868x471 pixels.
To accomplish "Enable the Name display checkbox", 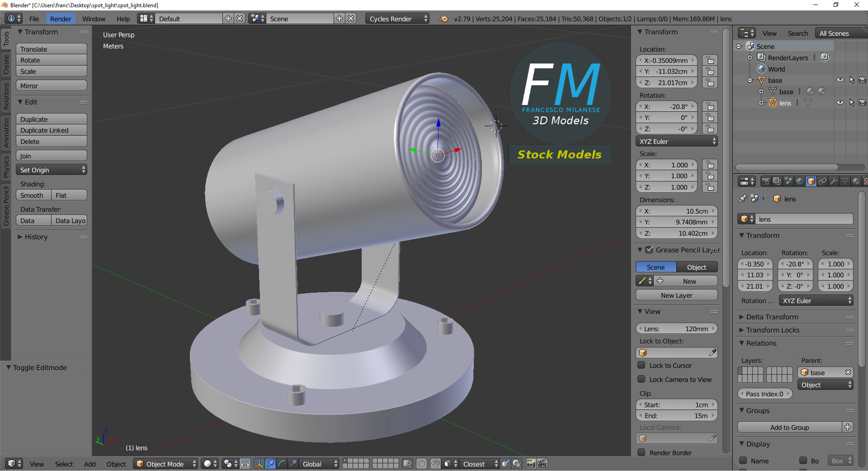I will pos(743,461).
